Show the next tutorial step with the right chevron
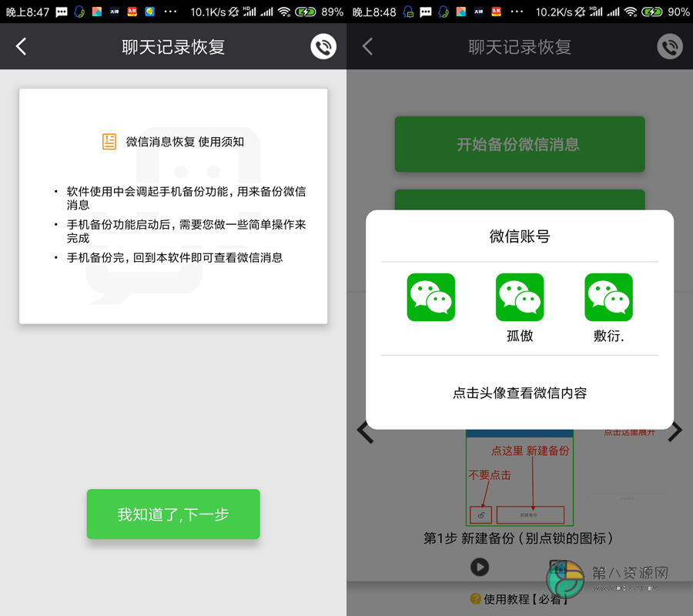Image resolution: width=693 pixels, height=616 pixels. click(675, 431)
